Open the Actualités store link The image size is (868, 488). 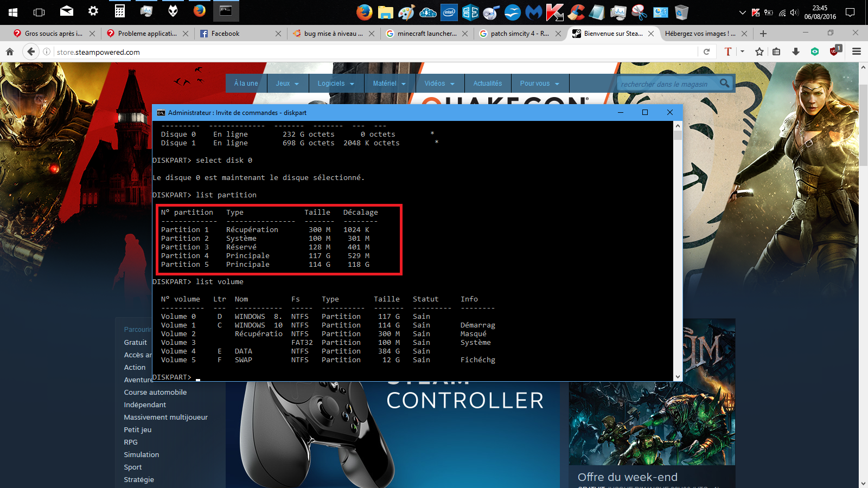(487, 84)
